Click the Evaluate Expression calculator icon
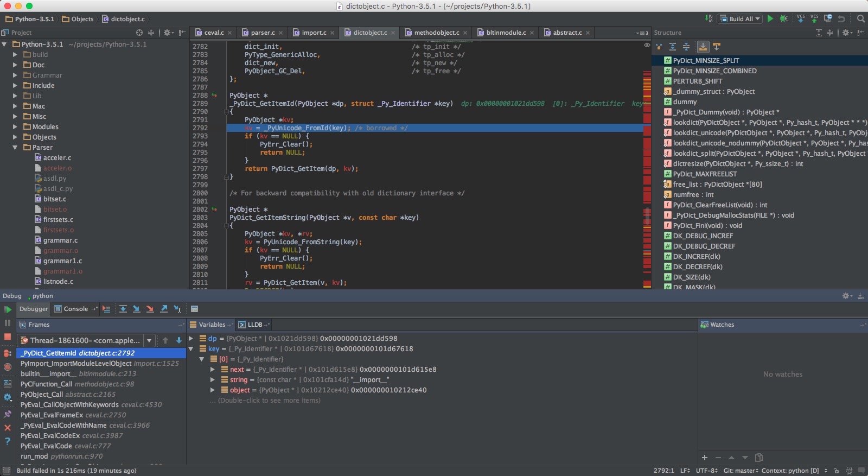 (194, 309)
